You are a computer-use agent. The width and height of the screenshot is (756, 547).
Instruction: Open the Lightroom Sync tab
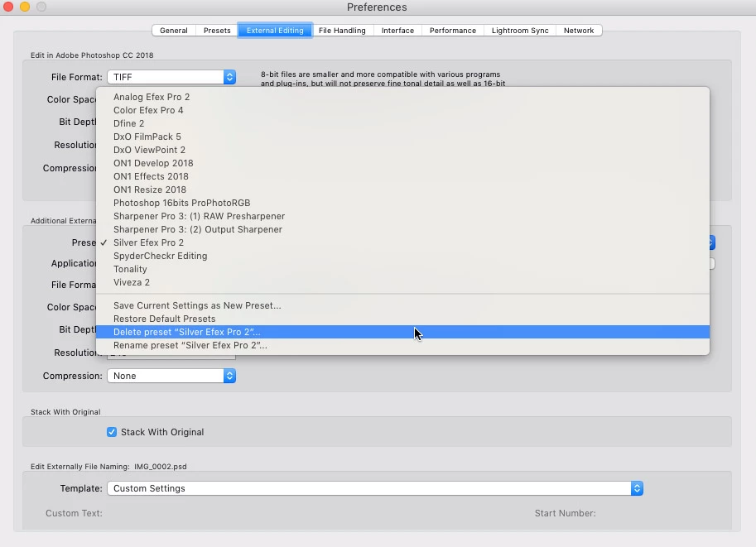(x=520, y=31)
